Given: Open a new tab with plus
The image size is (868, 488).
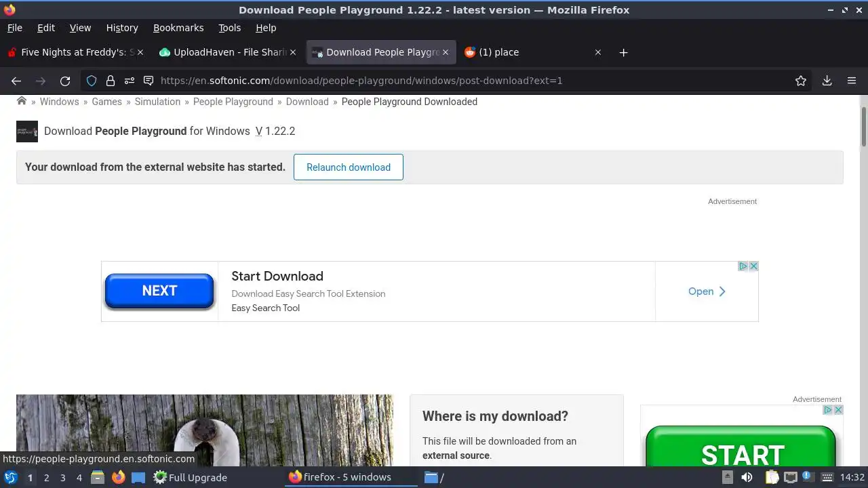Looking at the screenshot, I should tap(623, 52).
